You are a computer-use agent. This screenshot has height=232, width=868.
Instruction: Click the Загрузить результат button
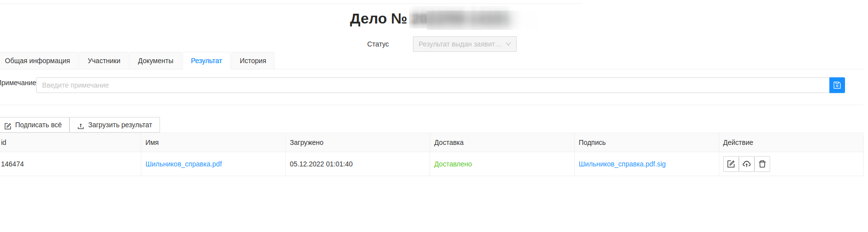114,125
